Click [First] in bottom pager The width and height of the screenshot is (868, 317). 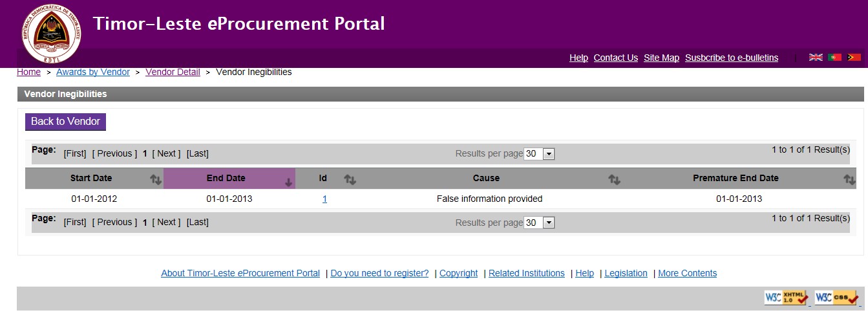coord(75,222)
